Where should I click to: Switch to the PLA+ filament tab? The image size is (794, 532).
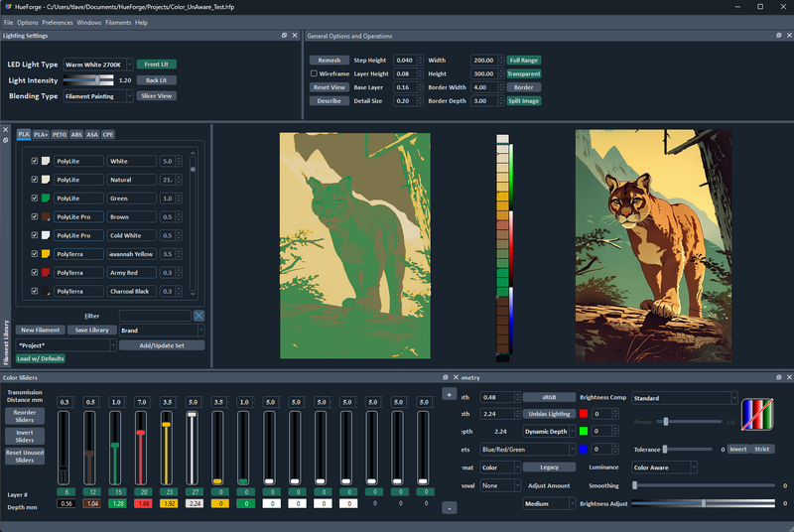click(x=41, y=134)
